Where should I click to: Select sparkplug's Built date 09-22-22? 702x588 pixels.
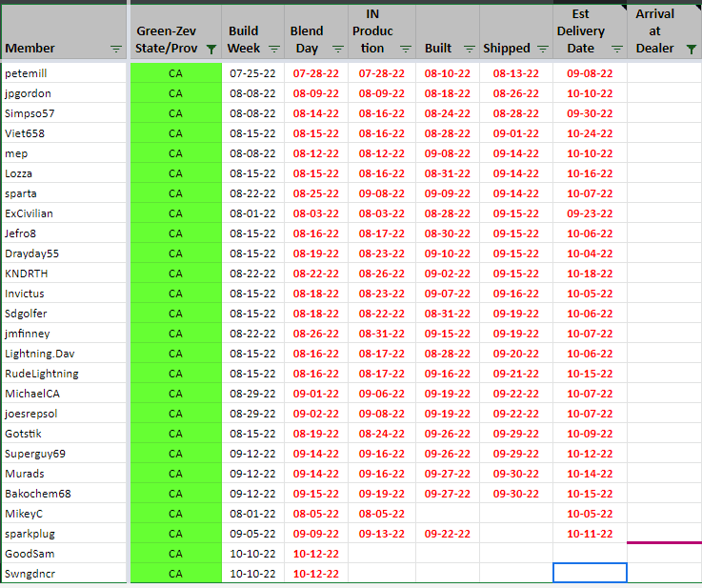point(447,534)
